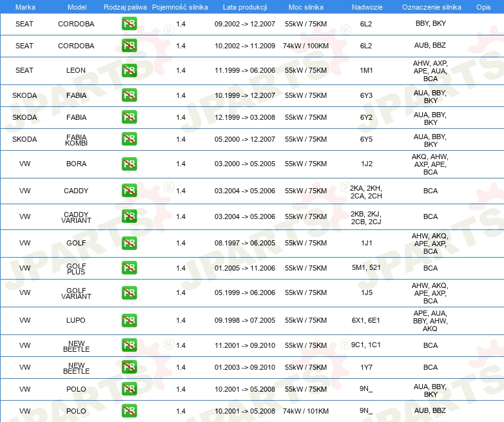Click body codes 2KB, 2KJ, 2CB, 2CJ
This screenshot has width=504, height=422.
[366, 218]
